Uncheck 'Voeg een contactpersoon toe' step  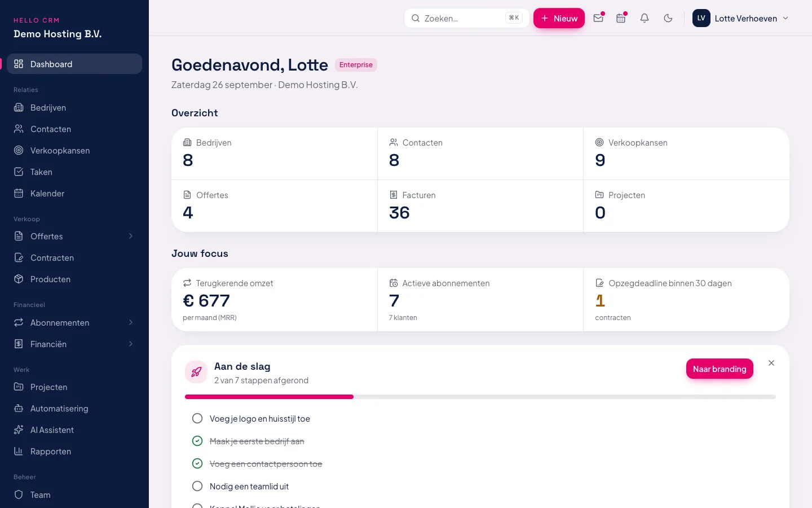pyautogui.click(x=197, y=463)
